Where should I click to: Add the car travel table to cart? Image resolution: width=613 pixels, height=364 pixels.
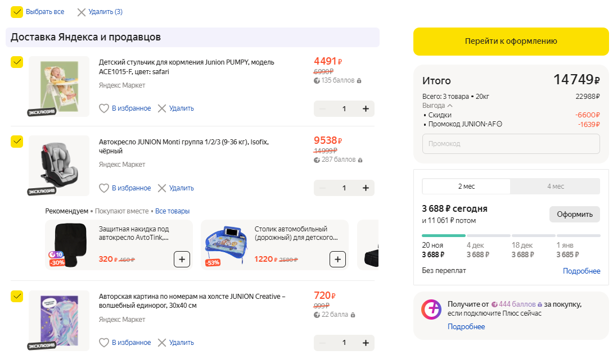click(337, 259)
